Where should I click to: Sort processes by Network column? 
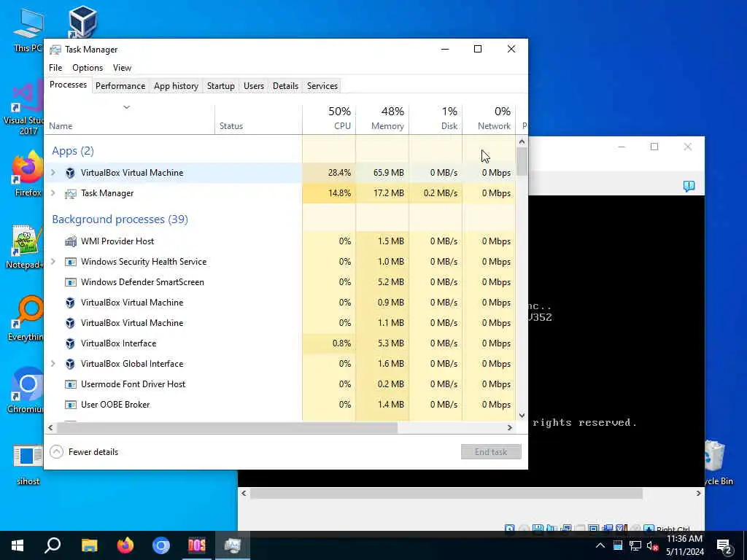(489, 118)
